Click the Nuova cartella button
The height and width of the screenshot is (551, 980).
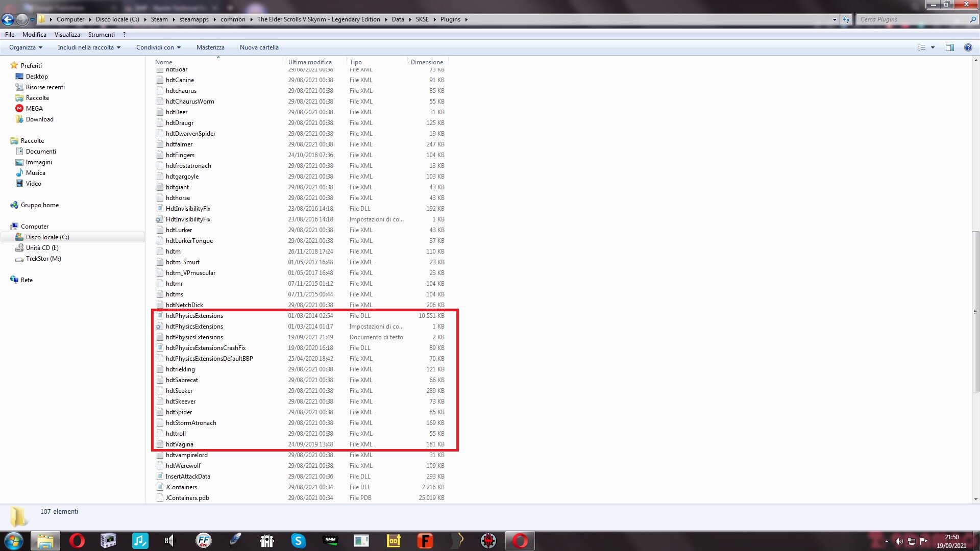pyautogui.click(x=259, y=47)
